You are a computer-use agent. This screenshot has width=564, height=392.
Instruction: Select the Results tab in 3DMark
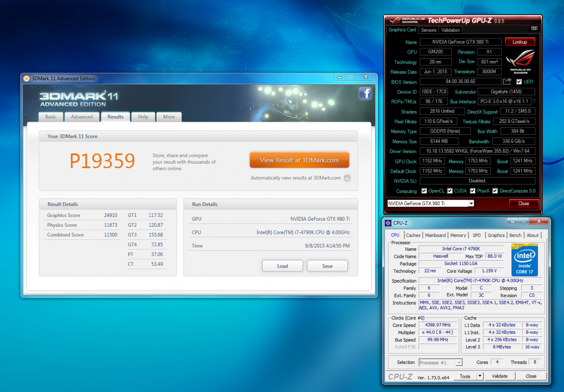click(115, 117)
